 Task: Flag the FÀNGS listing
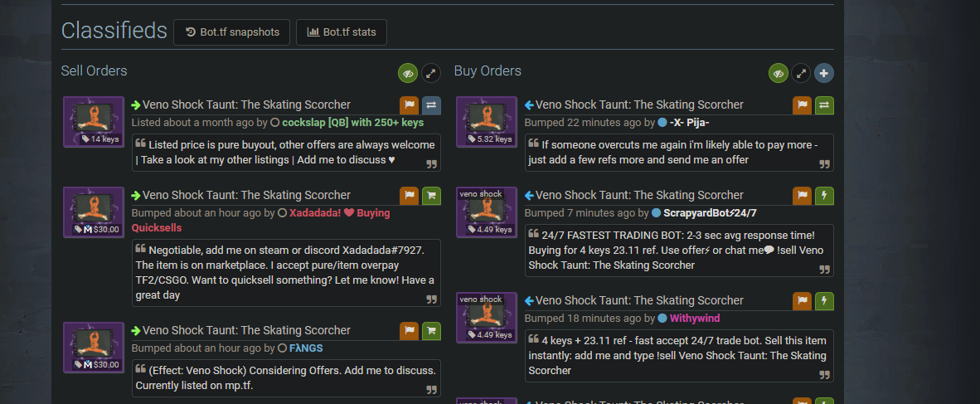click(x=410, y=331)
